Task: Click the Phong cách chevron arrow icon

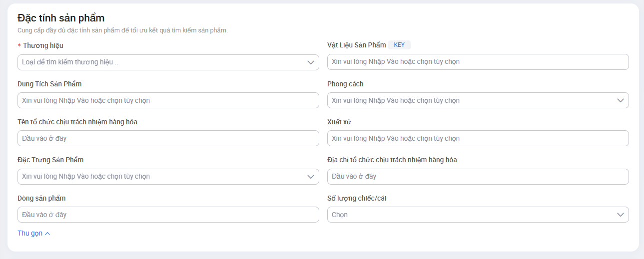Action: tap(621, 100)
